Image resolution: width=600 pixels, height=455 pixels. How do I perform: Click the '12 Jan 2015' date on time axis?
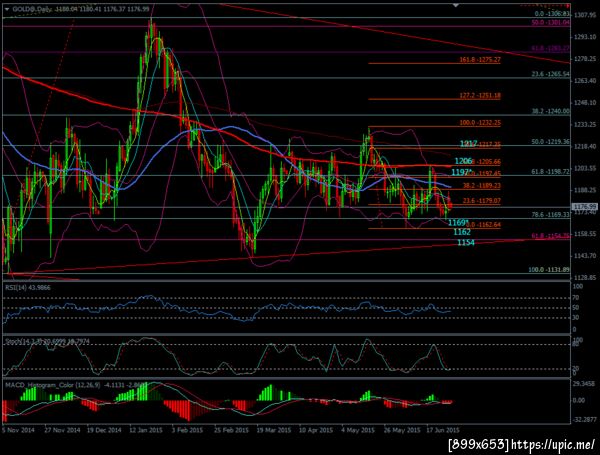click(x=146, y=430)
